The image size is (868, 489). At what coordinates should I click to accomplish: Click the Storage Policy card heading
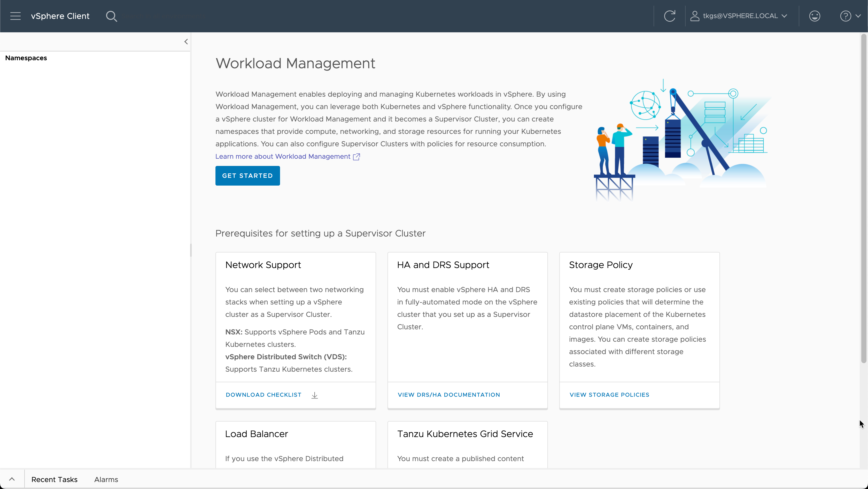(601, 265)
